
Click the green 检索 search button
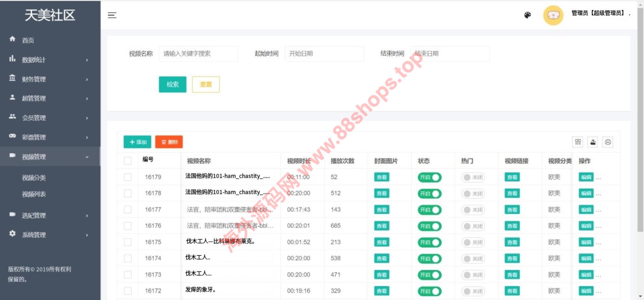pos(172,84)
